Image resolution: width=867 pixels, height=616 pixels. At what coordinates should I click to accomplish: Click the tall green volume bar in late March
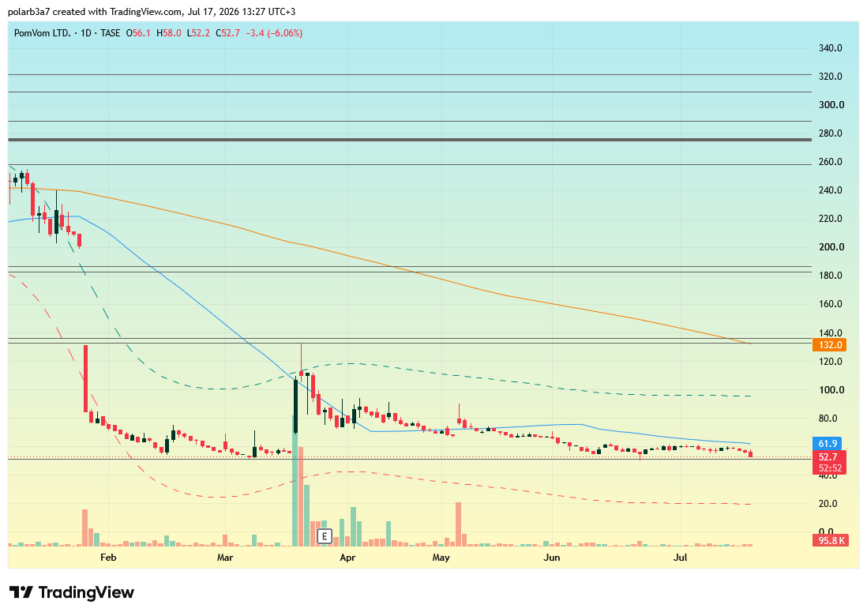[295, 481]
